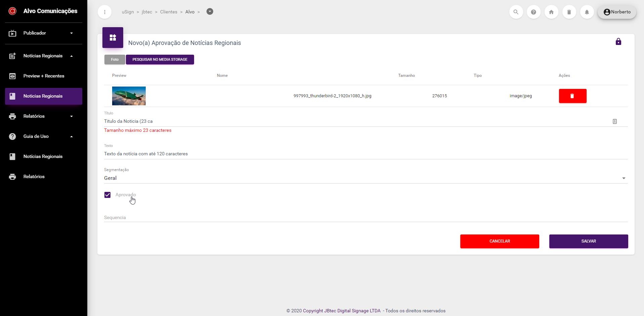The image size is (644, 316).
Task: Open Preview + Recentes in the sidebar
Action: pyautogui.click(x=44, y=76)
